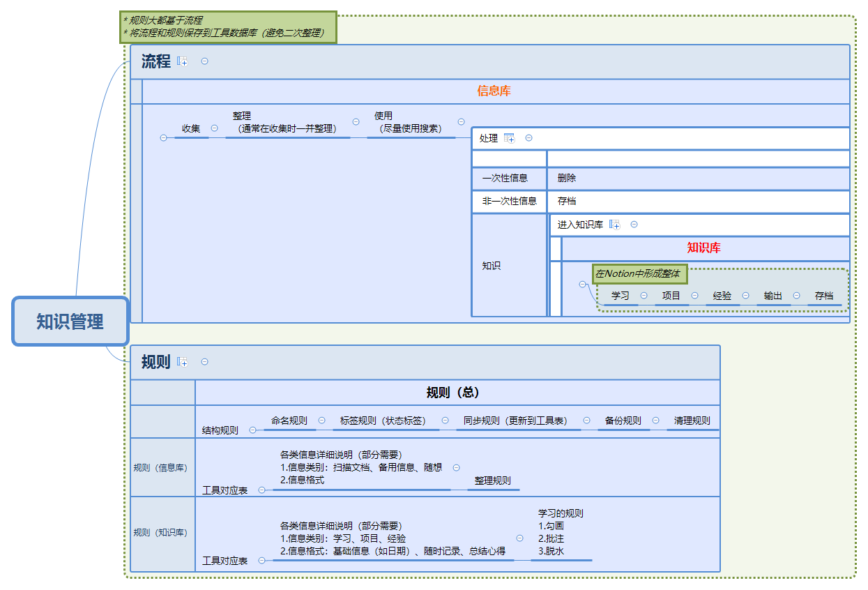
Task: Click the green rules note at top
Action: click(x=224, y=25)
